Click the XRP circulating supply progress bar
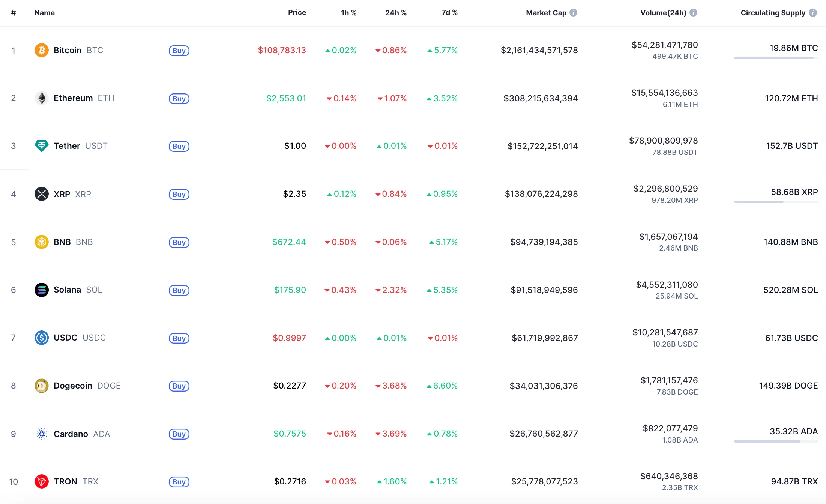826x504 pixels. 776,202
